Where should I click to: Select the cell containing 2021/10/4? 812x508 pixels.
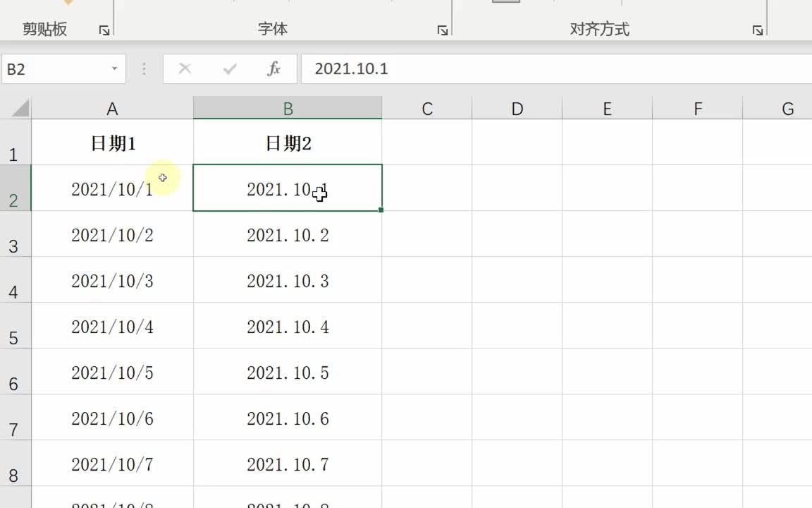[x=112, y=327]
